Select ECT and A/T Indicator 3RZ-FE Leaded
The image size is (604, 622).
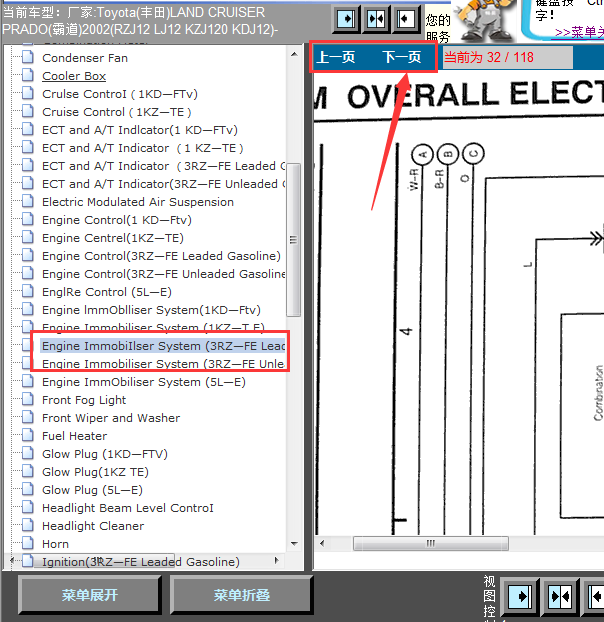click(163, 166)
